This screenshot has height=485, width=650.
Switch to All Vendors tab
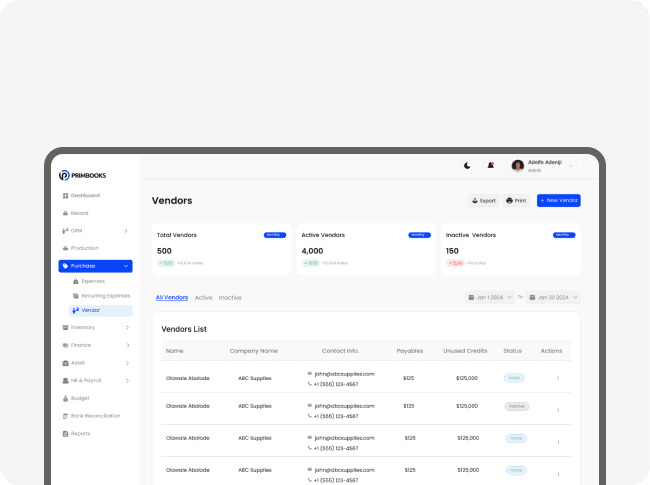click(x=172, y=298)
